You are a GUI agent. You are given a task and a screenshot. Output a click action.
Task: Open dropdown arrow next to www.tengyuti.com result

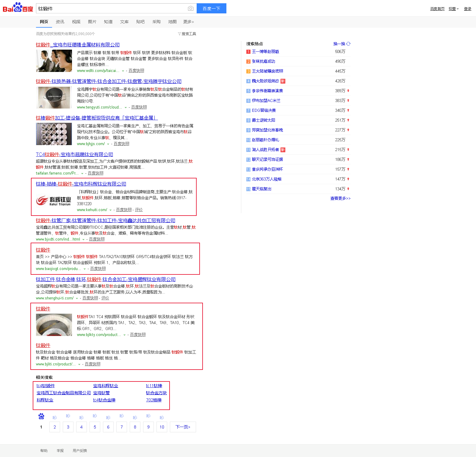(126, 108)
